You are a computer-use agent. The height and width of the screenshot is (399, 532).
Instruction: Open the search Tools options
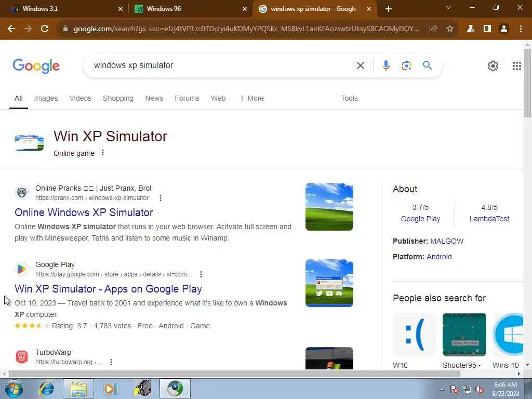(349, 98)
